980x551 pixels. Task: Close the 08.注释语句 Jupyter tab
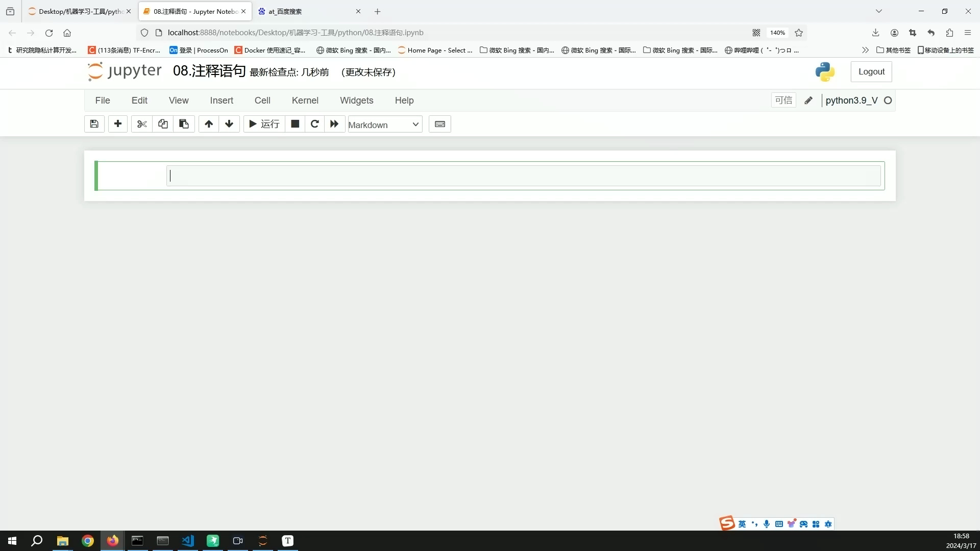(243, 11)
